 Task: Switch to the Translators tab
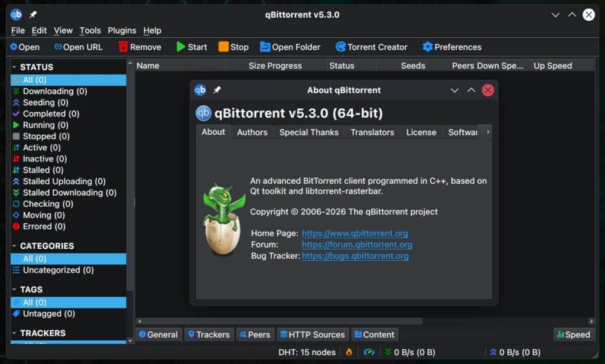click(372, 132)
